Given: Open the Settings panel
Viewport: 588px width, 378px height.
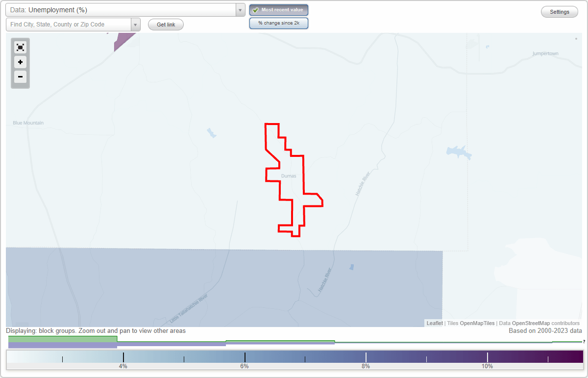Looking at the screenshot, I should (559, 11).
